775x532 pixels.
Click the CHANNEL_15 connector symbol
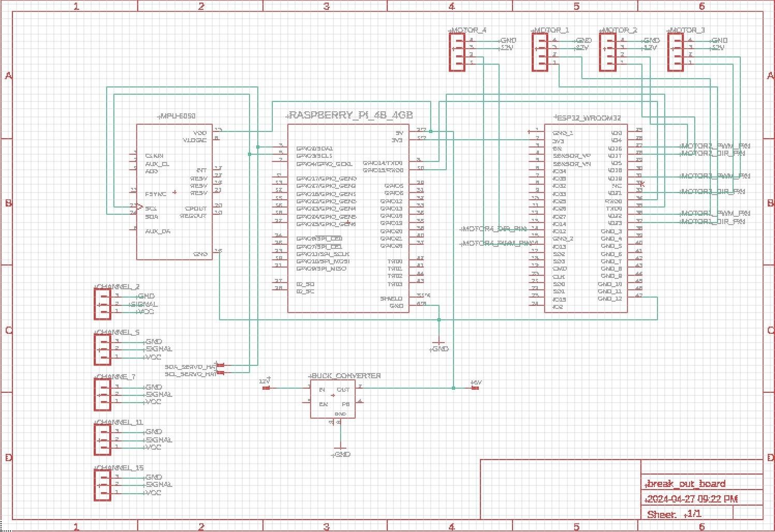103,485
